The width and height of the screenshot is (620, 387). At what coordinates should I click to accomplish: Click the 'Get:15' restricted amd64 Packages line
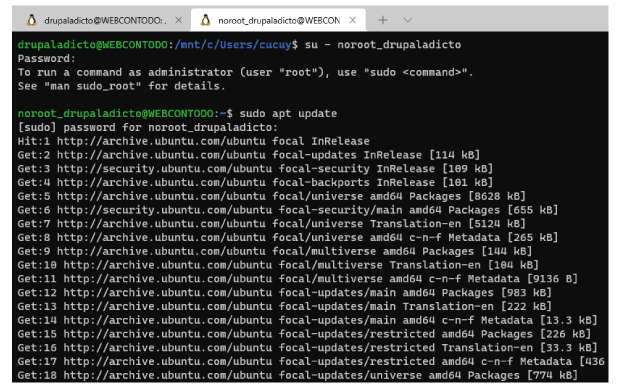pyautogui.click(x=304, y=334)
